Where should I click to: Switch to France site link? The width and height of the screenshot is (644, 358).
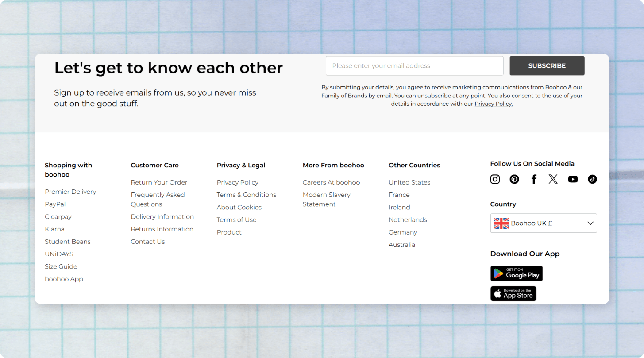(x=399, y=195)
